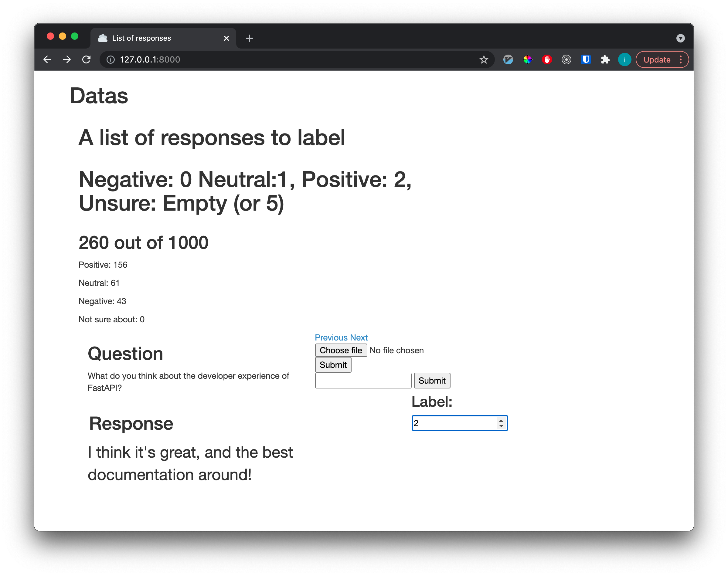The height and width of the screenshot is (576, 728).
Task: Click the empty text input field
Action: (363, 381)
